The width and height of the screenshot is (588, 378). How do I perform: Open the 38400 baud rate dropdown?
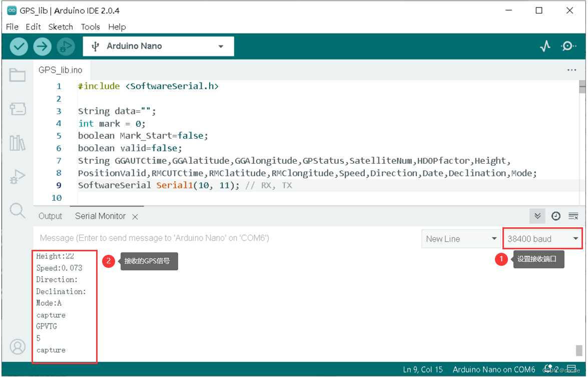[542, 239]
